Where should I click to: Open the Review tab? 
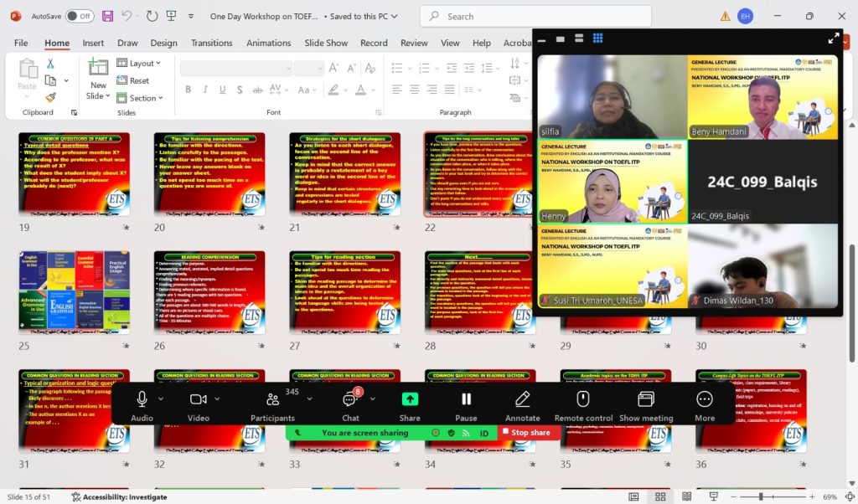click(414, 43)
